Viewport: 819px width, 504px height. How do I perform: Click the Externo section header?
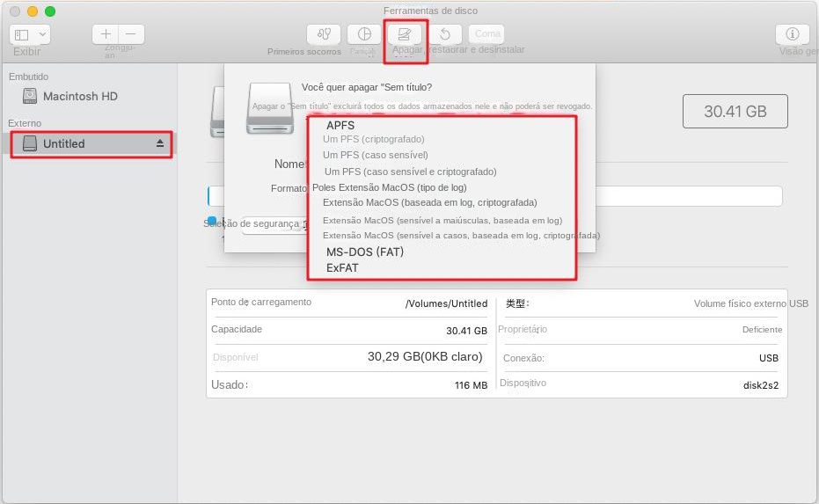25,123
